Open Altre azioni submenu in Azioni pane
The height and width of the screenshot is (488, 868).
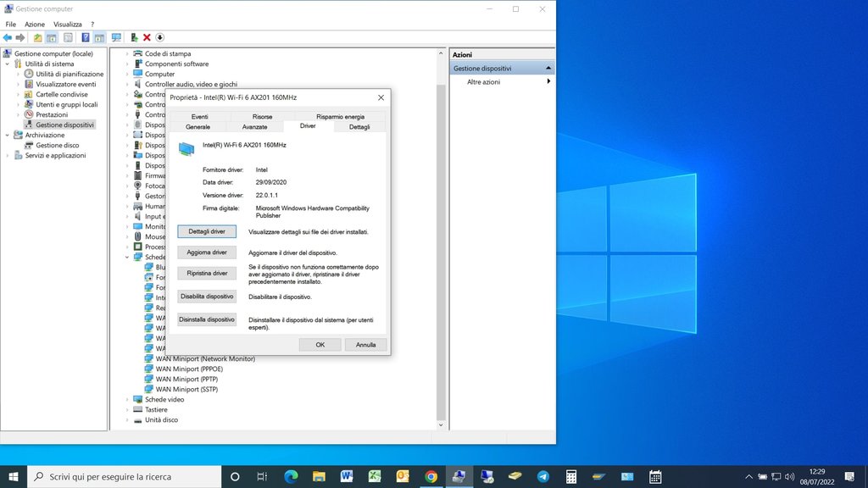tap(502, 82)
